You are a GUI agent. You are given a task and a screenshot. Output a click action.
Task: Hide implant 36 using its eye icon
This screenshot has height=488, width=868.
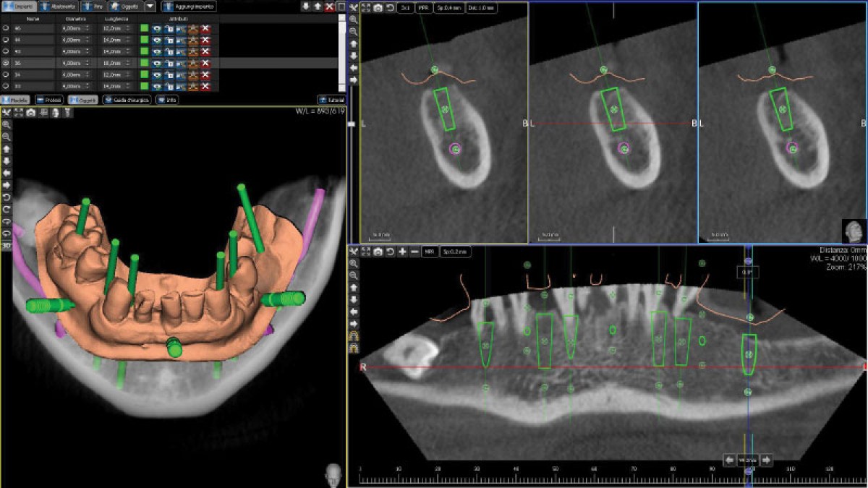156,63
